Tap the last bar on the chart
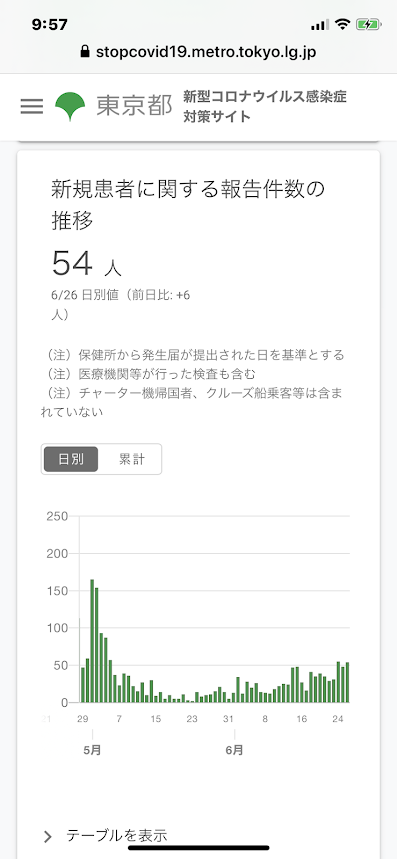Image resolution: width=397 pixels, height=859 pixels. [x=347, y=682]
